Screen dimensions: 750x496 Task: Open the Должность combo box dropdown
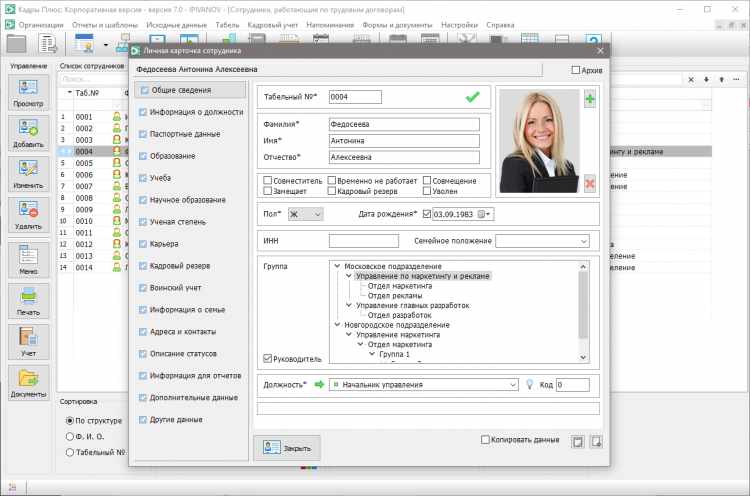(511, 384)
